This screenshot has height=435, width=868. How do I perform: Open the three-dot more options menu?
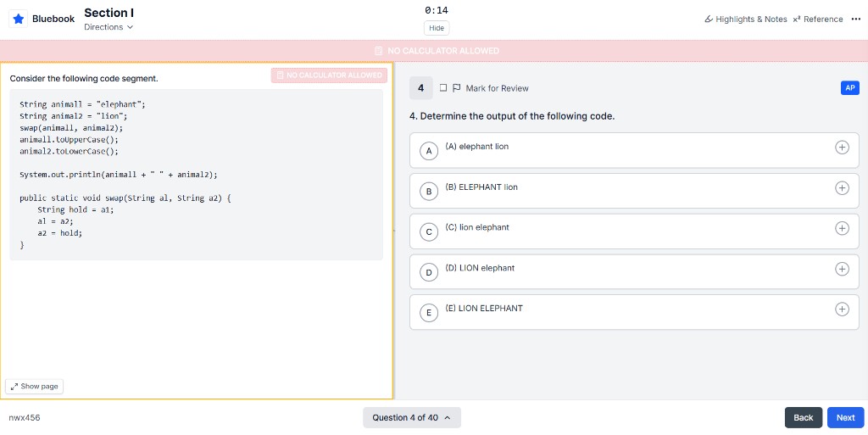(x=856, y=19)
